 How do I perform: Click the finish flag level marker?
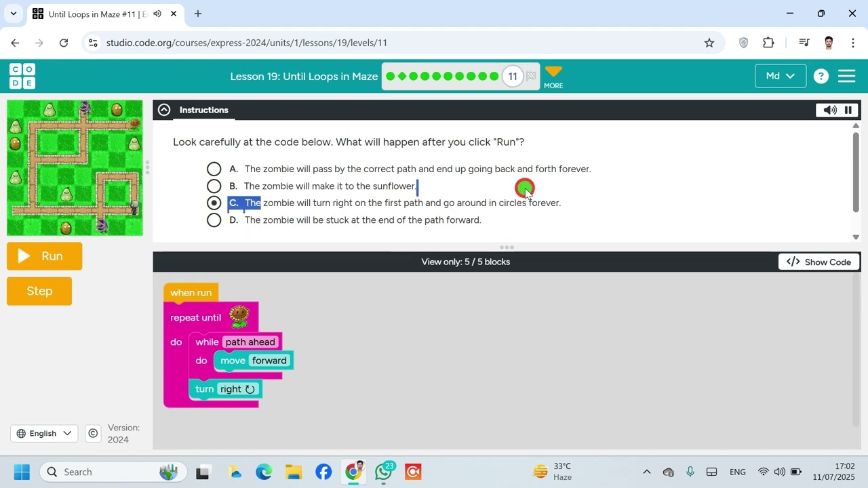[531, 76]
